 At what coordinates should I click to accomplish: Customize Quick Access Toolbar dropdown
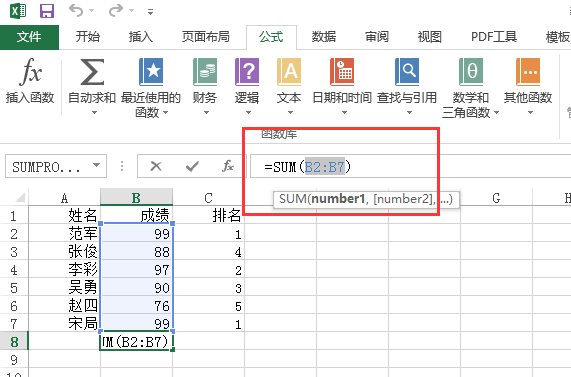150,12
